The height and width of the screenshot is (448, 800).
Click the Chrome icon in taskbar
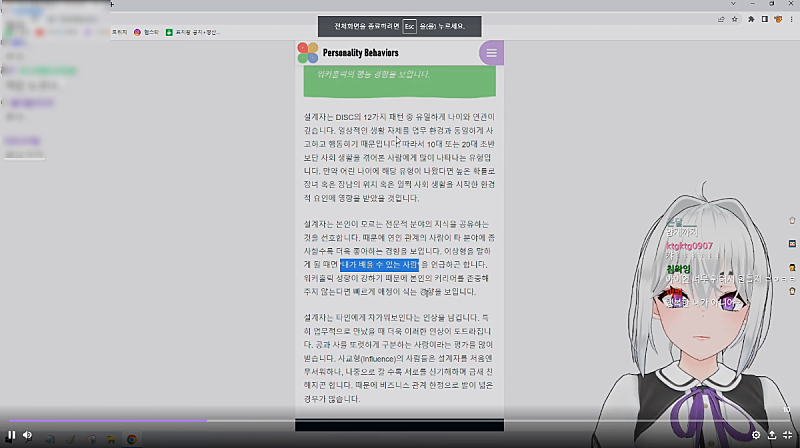132,438
